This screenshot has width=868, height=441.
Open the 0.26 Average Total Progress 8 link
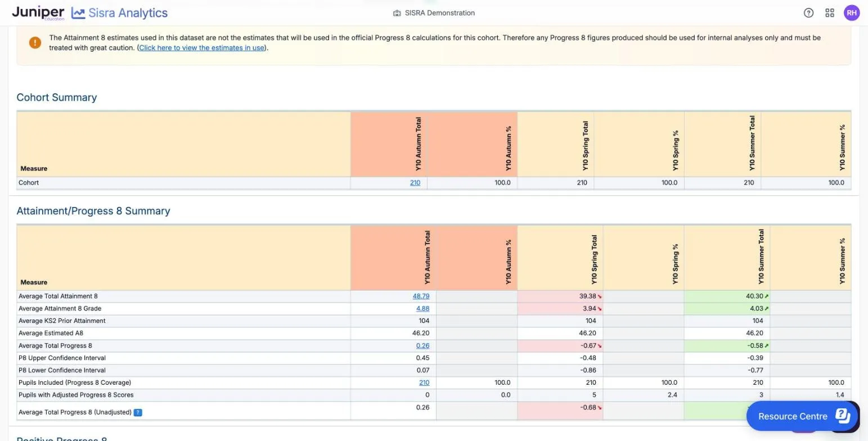[x=422, y=346]
